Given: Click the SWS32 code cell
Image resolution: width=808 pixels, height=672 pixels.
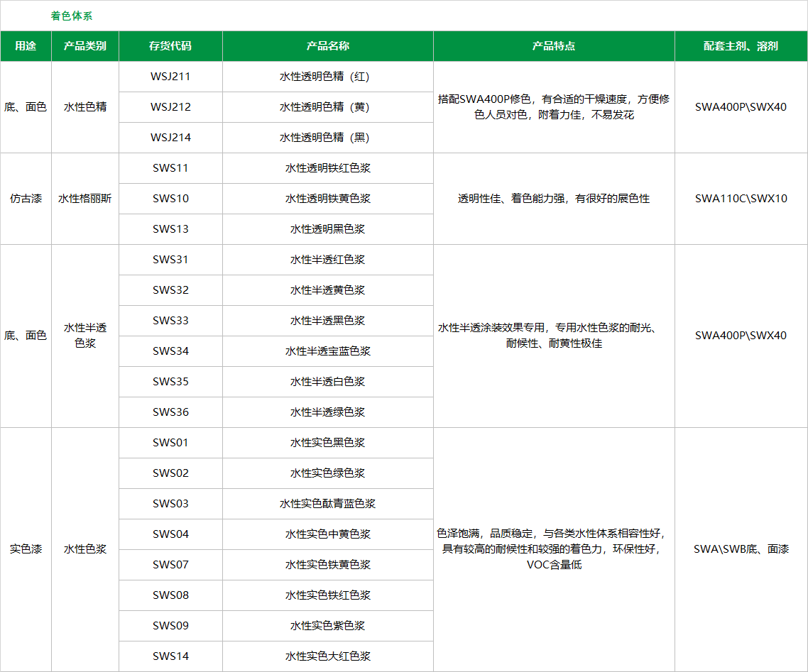Looking at the screenshot, I should 170,290.
